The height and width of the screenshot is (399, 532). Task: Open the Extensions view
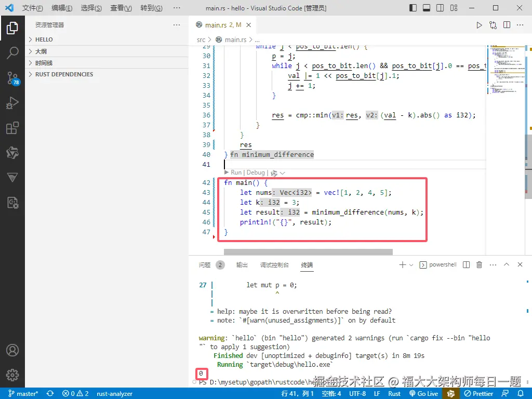click(x=12, y=128)
